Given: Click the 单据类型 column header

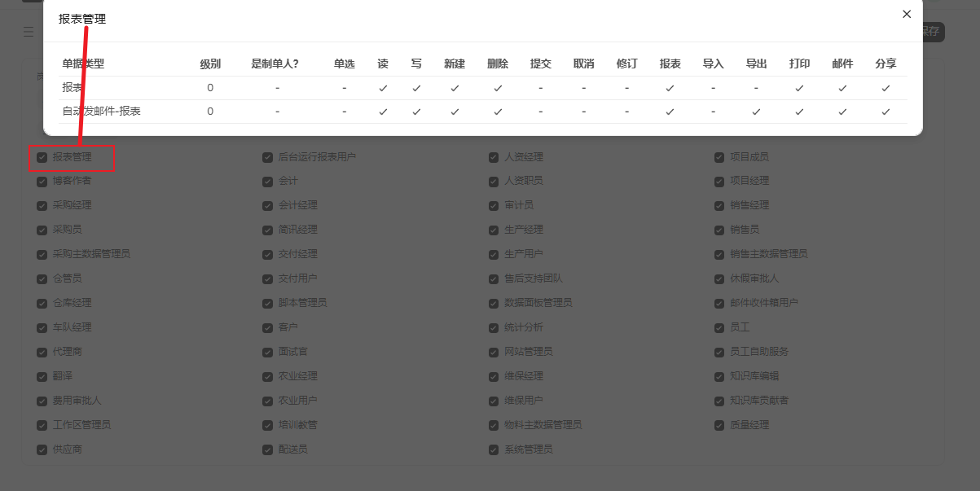Looking at the screenshot, I should pos(83,64).
